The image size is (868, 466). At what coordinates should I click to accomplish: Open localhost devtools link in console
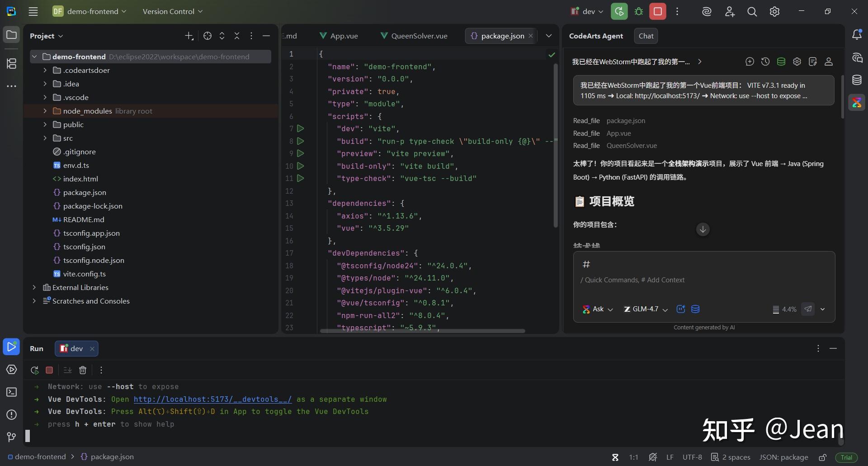coord(212,399)
